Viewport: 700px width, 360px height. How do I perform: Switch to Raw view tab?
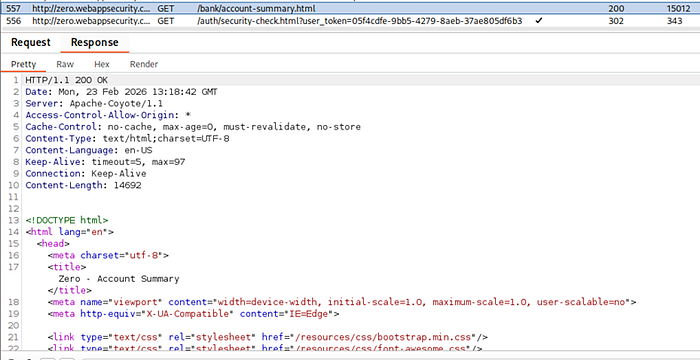[65, 64]
